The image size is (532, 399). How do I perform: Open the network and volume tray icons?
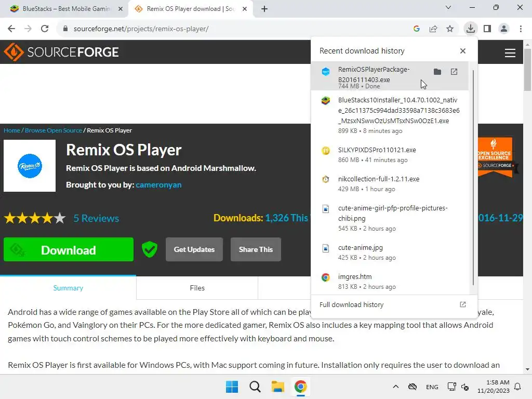[x=458, y=387]
